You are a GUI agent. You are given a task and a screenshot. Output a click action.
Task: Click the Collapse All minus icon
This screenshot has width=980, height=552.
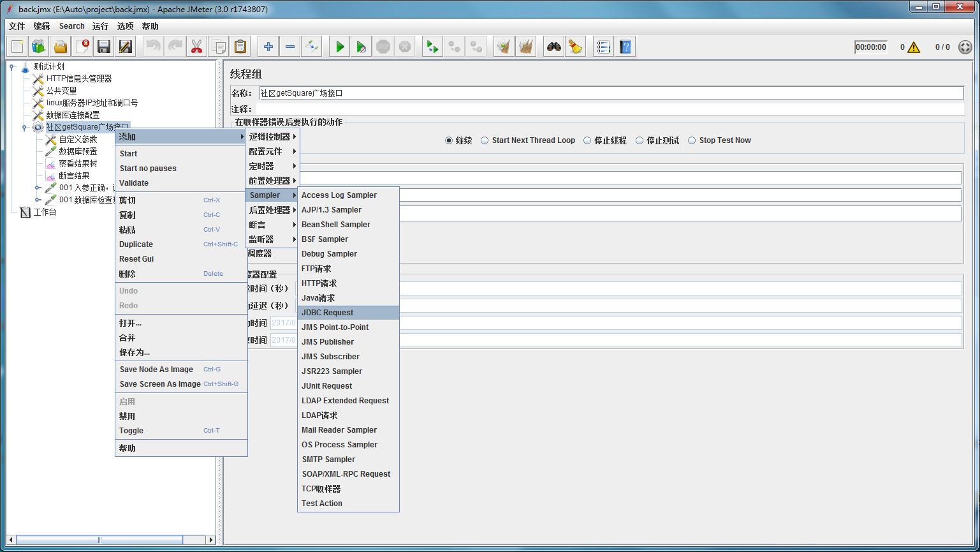290,47
